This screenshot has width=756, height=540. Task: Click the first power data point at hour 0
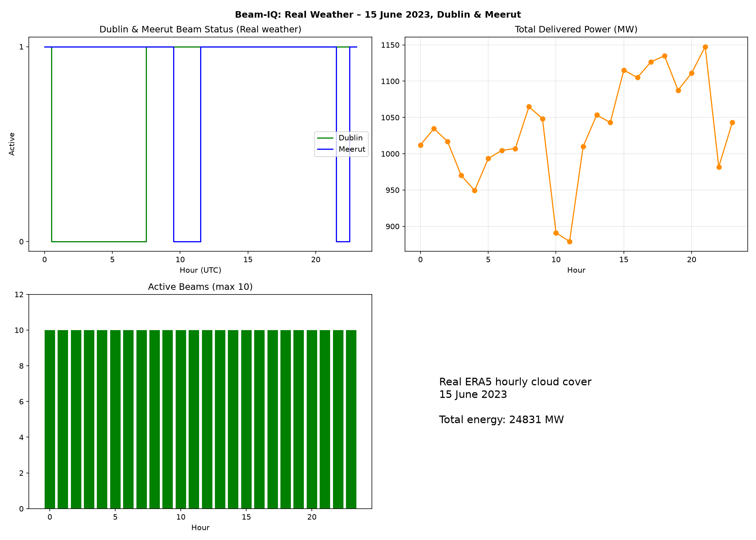(420, 145)
